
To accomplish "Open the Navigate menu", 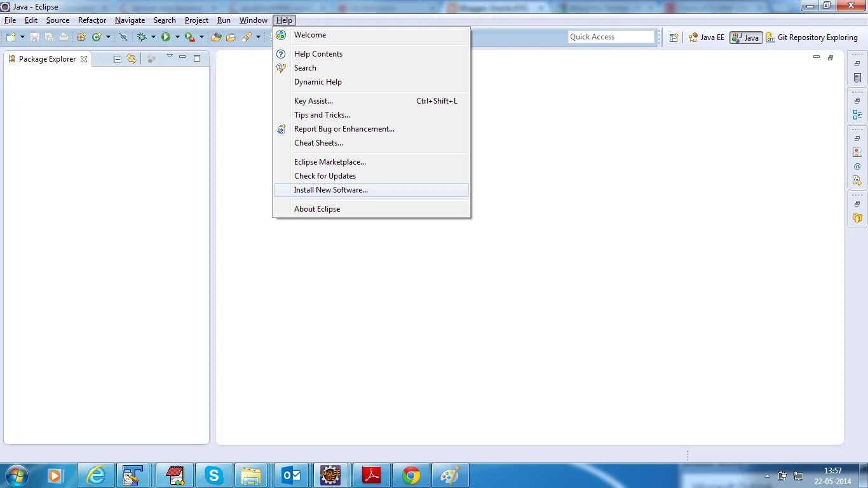I will [x=130, y=20].
